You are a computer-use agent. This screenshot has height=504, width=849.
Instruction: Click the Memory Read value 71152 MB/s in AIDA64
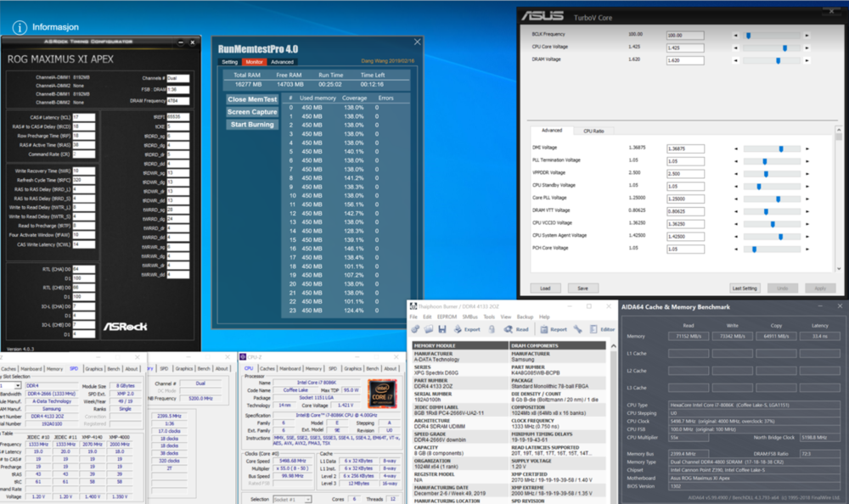tap(689, 336)
